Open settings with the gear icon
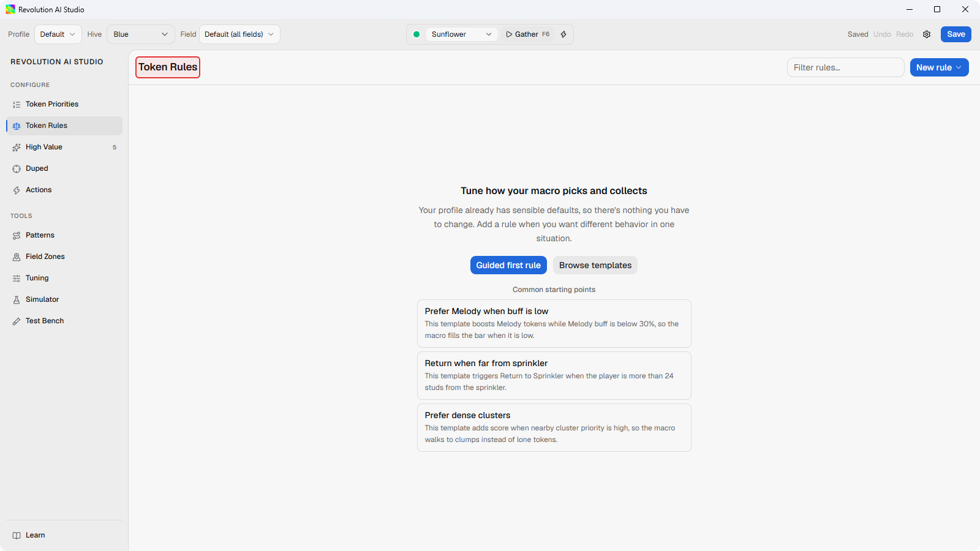This screenshot has height=551, width=980. pos(927,34)
